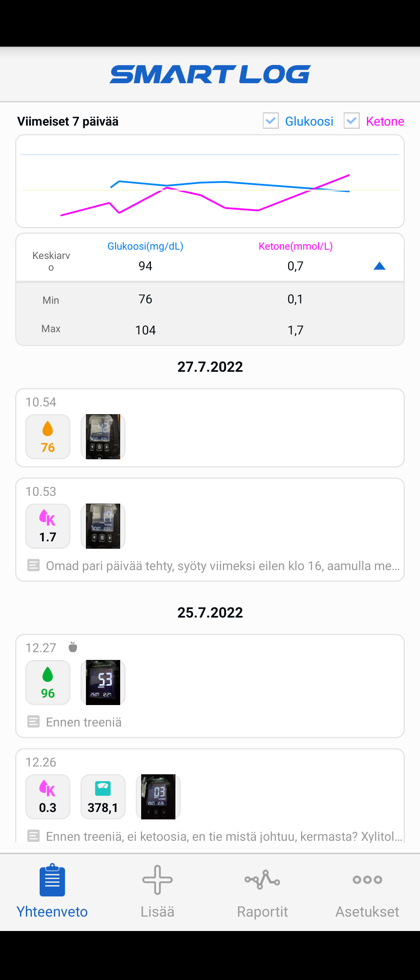
Task: View the meter photo for 12.26 entry
Action: click(x=158, y=797)
